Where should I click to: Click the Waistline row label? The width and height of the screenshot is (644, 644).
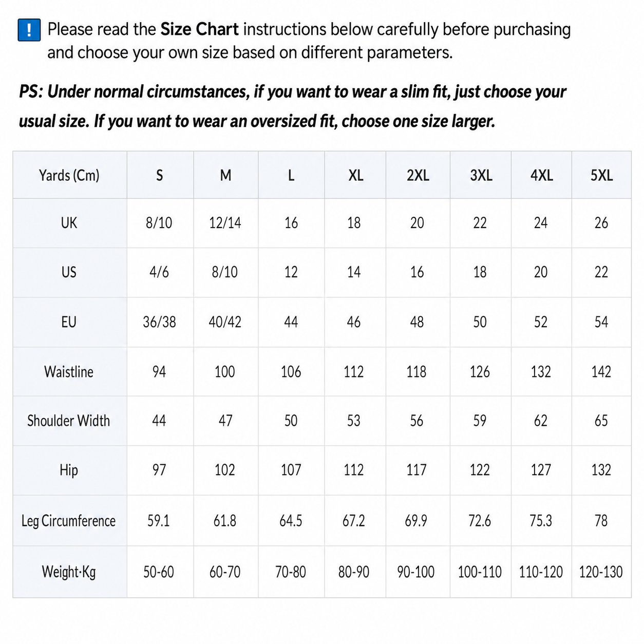(x=69, y=371)
